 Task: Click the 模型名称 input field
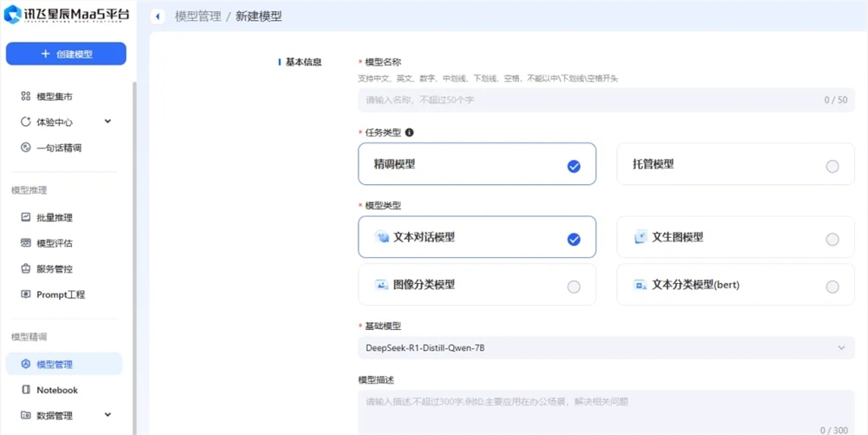tap(590, 100)
